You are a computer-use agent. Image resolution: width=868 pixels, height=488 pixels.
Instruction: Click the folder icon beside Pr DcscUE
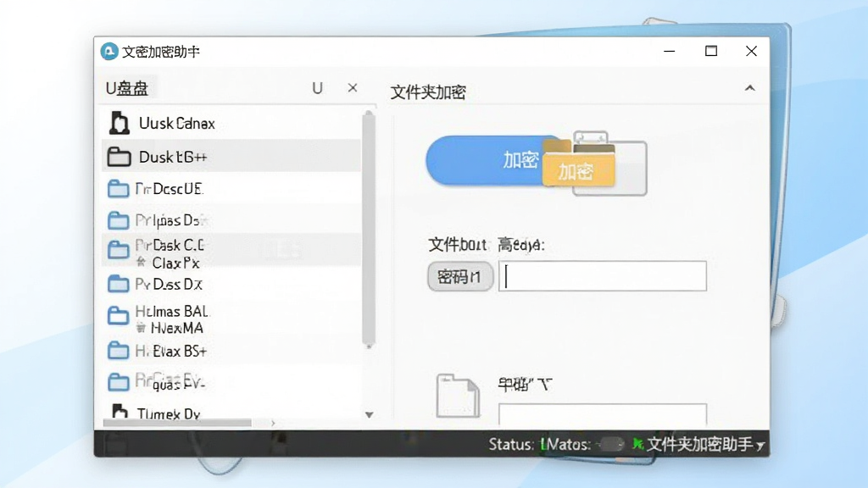pyautogui.click(x=118, y=189)
